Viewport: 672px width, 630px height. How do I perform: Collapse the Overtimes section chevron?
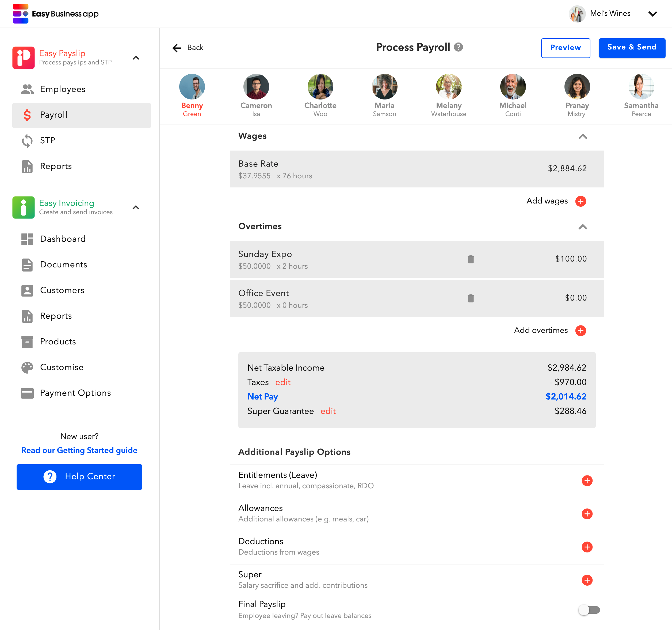583,227
